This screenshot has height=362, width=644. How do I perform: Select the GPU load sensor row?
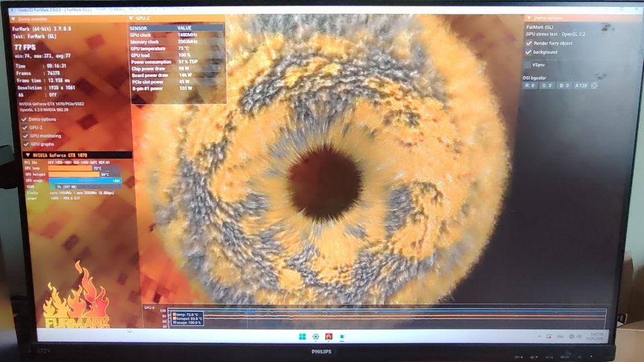178,55
